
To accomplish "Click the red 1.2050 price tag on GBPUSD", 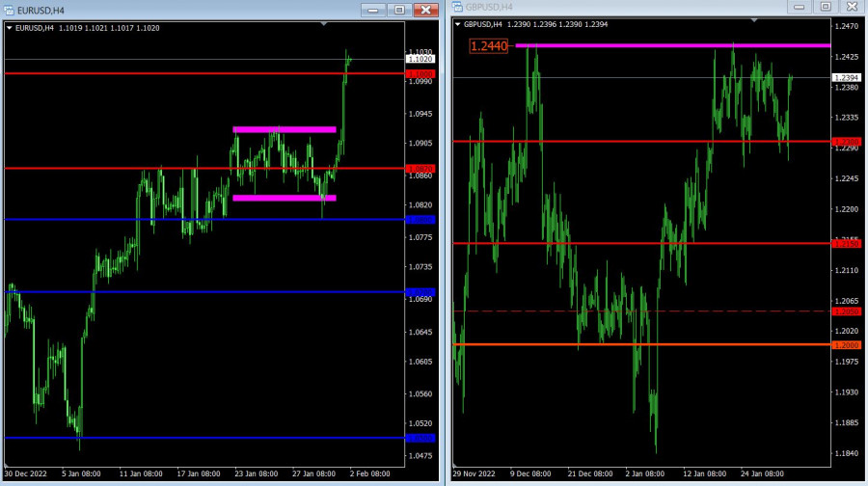I will [x=847, y=311].
